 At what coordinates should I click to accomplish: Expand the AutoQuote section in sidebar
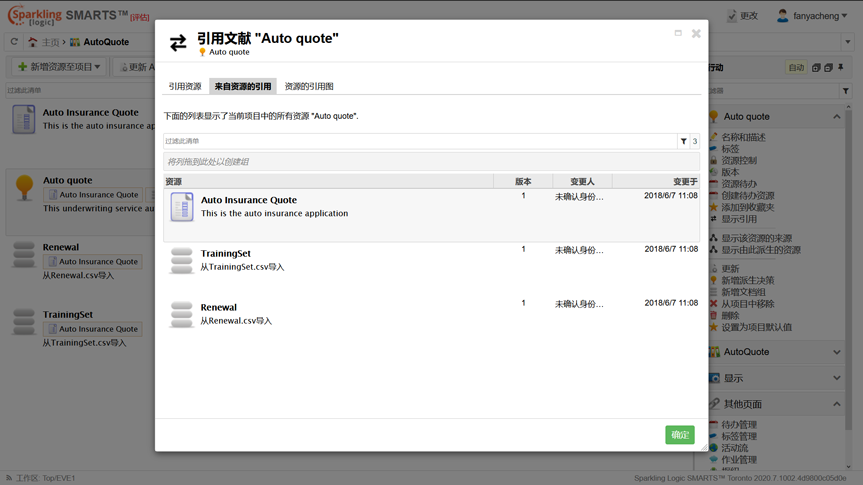[836, 352]
